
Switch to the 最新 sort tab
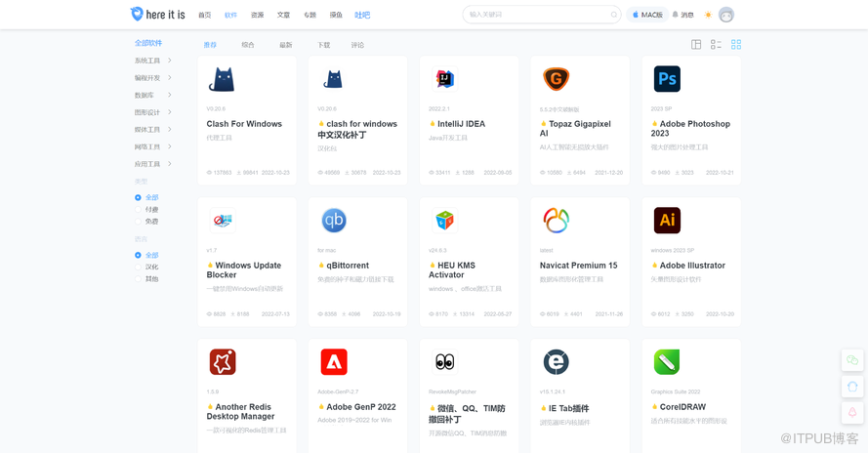click(286, 45)
